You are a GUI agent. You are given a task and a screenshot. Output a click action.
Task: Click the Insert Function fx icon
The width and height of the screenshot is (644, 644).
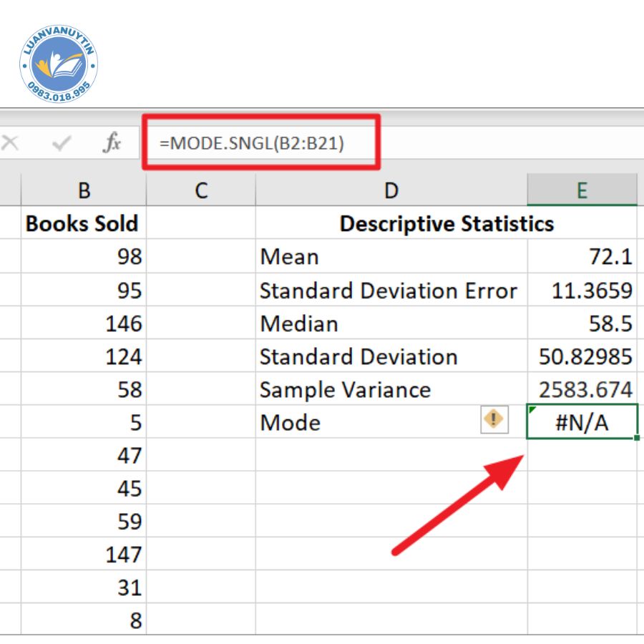pos(112,144)
